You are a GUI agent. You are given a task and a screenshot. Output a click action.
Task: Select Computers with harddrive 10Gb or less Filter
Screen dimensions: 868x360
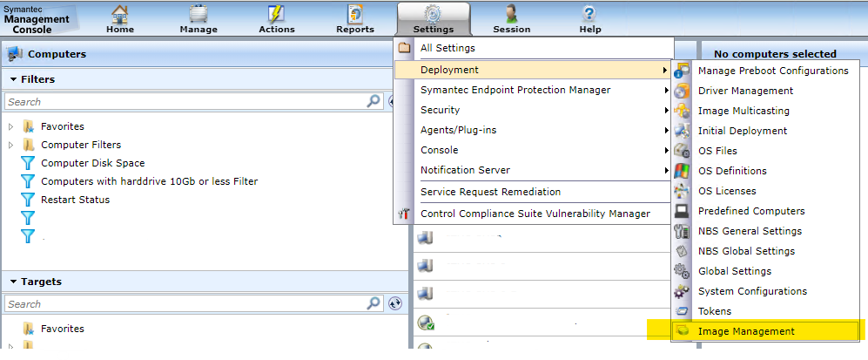click(149, 181)
